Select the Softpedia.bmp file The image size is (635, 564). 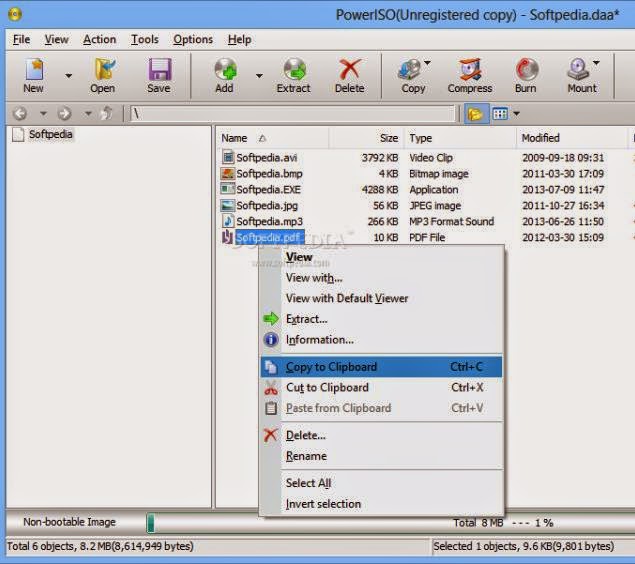click(x=269, y=174)
